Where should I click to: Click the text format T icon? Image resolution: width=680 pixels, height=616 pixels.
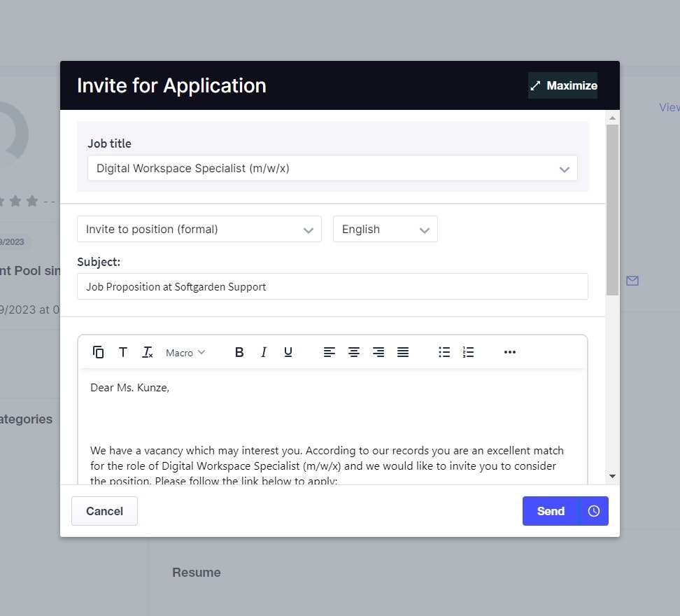(123, 352)
